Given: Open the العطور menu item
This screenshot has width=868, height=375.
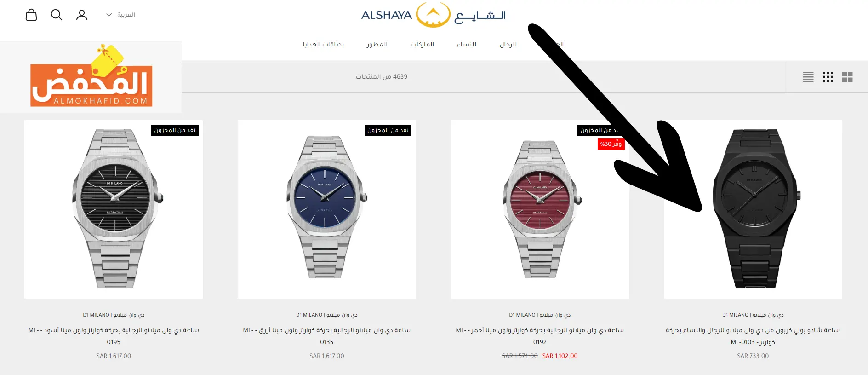Looking at the screenshot, I should coord(377,45).
